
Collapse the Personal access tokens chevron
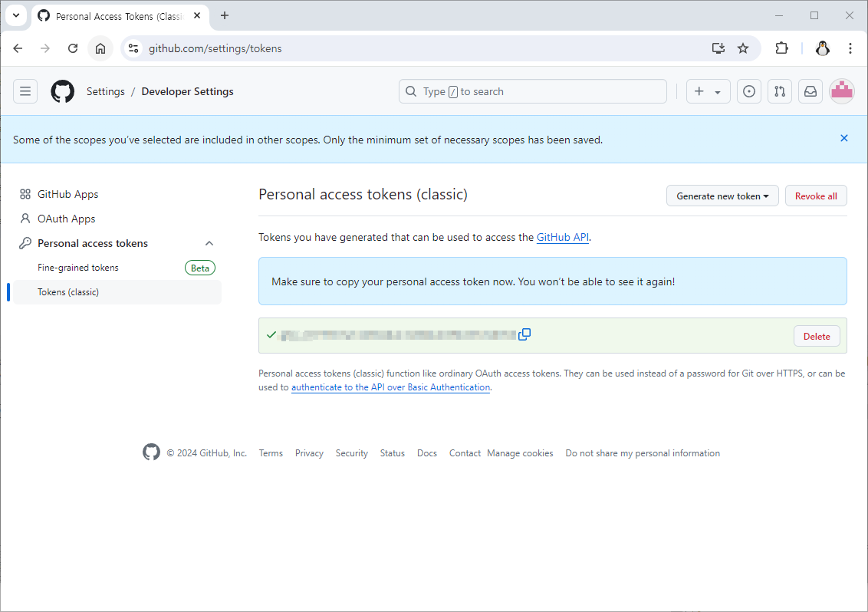click(209, 243)
